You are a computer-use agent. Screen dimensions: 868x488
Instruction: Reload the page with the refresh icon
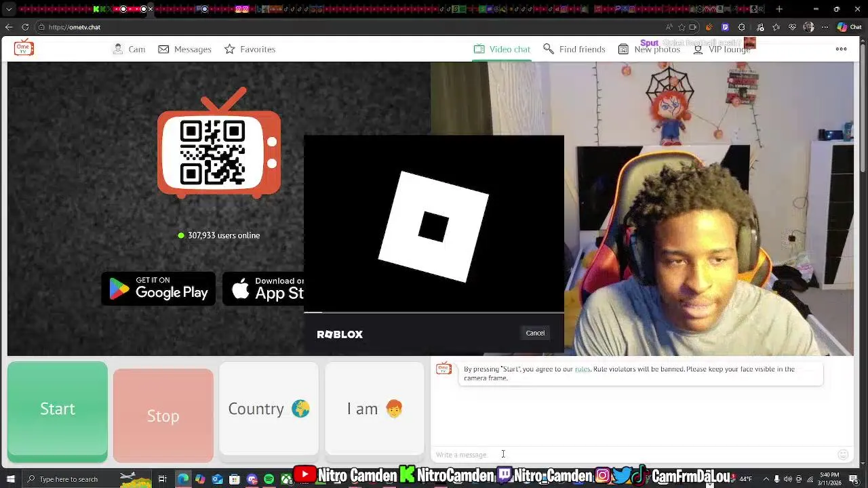coord(25,27)
